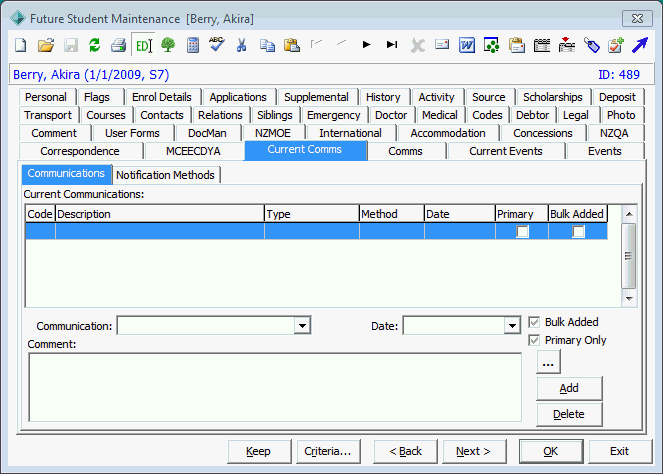Tick the Primary checkbox in selected row
The height and width of the screenshot is (474, 663).
click(523, 232)
